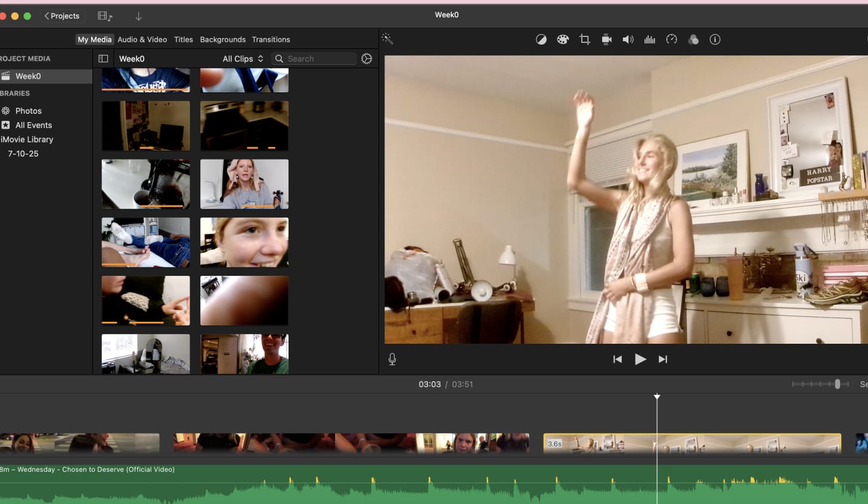Switch to the Transitions tab
This screenshot has width=868, height=504.
[x=271, y=39]
